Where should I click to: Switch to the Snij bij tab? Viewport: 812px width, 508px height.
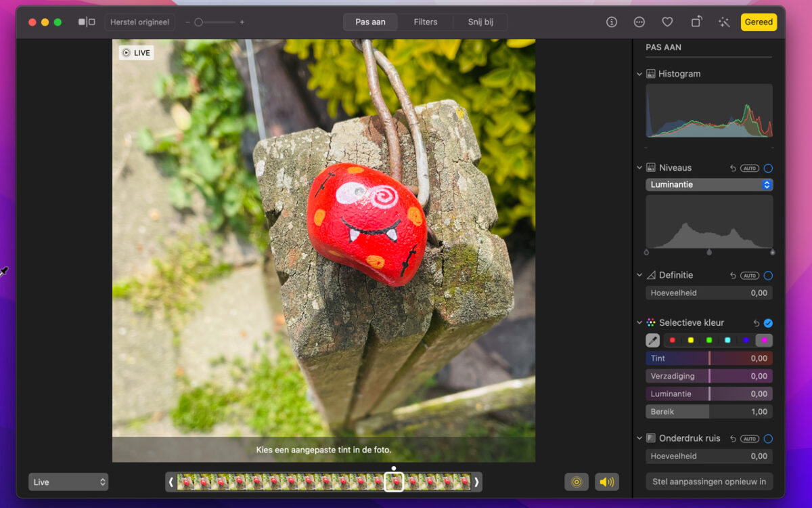pyautogui.click(x=480, y=22)
